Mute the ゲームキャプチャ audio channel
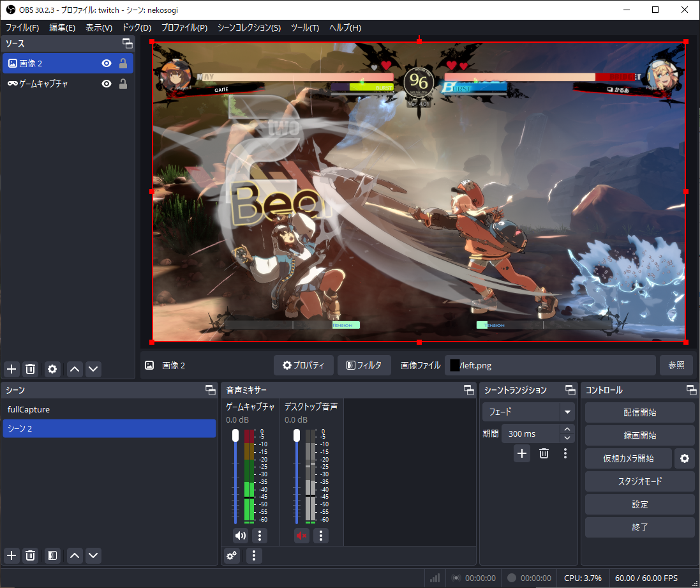The image size is (700, 588). (x=241, y=536)
